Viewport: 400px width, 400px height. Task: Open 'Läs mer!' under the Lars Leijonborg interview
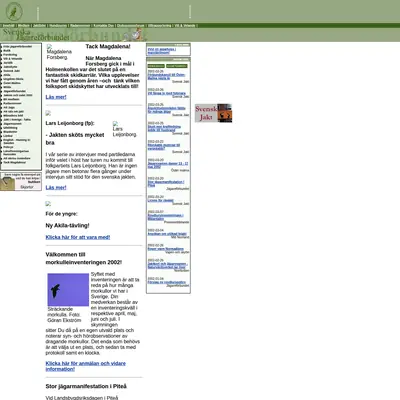pos(56,188)
